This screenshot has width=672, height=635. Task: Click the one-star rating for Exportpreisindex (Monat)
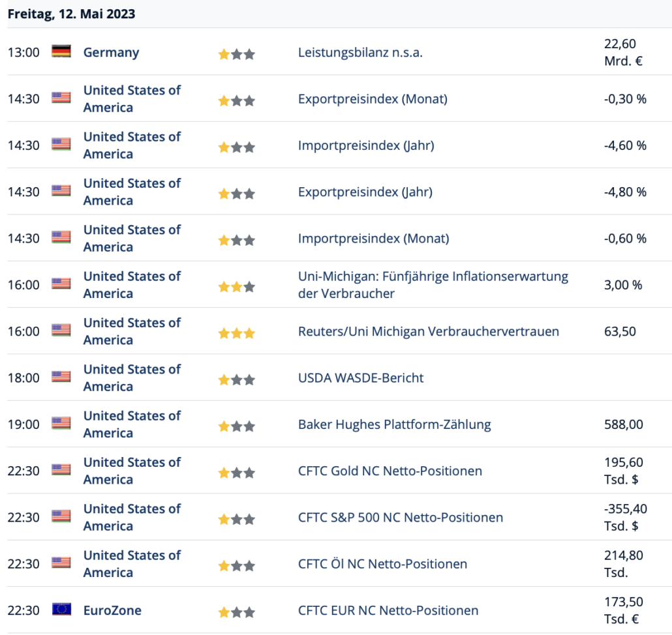[237, 101]
